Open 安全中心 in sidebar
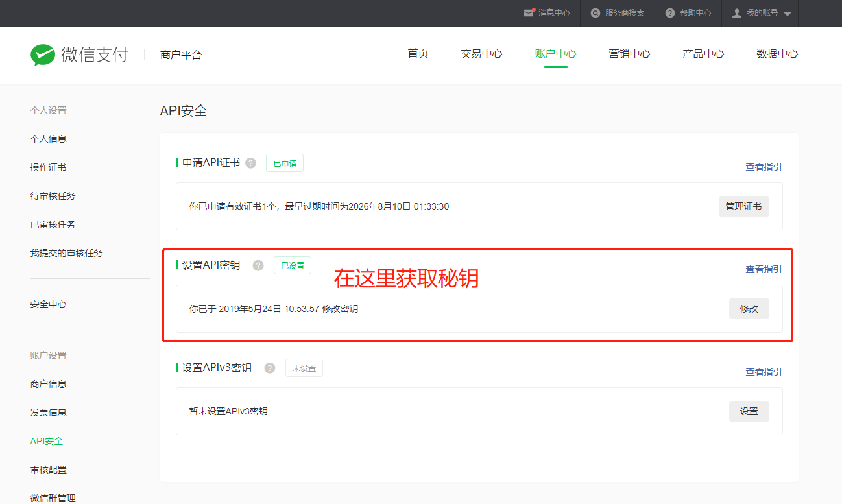This screenshot has width=842, height=504. point(48,304)
